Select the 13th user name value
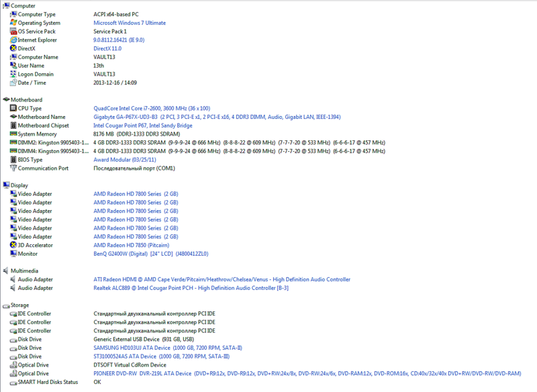Image resolution: width=537 pixels, height=392 pixels. point(99,66)
